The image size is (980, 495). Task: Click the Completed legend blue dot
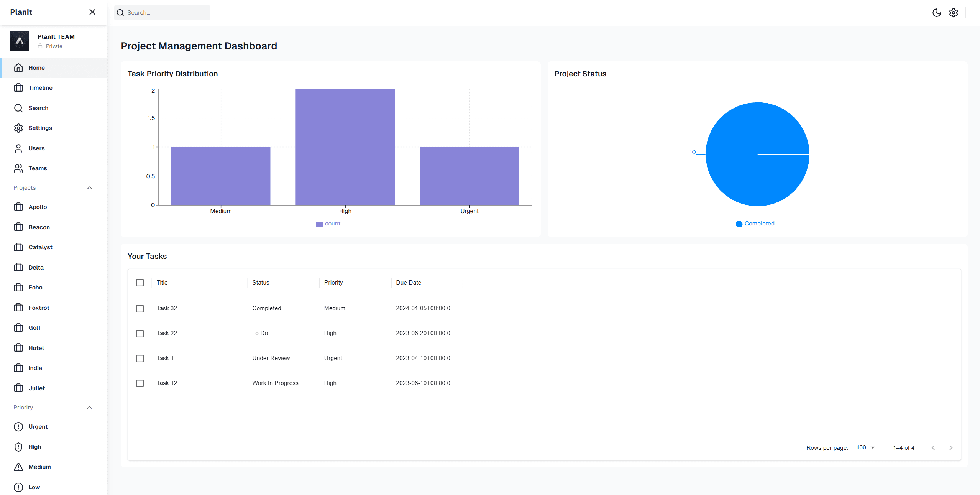[x=739, y=224]
